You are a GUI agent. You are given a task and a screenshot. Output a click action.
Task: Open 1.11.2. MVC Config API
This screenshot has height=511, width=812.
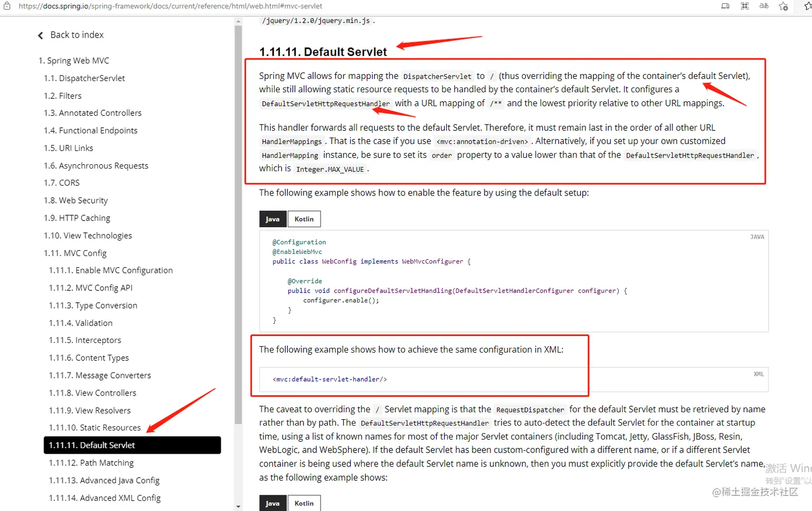point(91,288)
